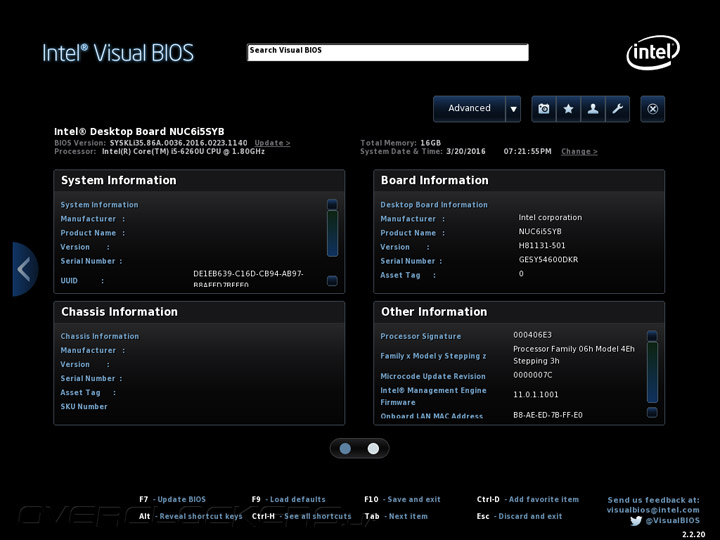The width and height of the screenshot is (720, 540).
Task: Open the Advanced menu button
Action: point(469,109)
